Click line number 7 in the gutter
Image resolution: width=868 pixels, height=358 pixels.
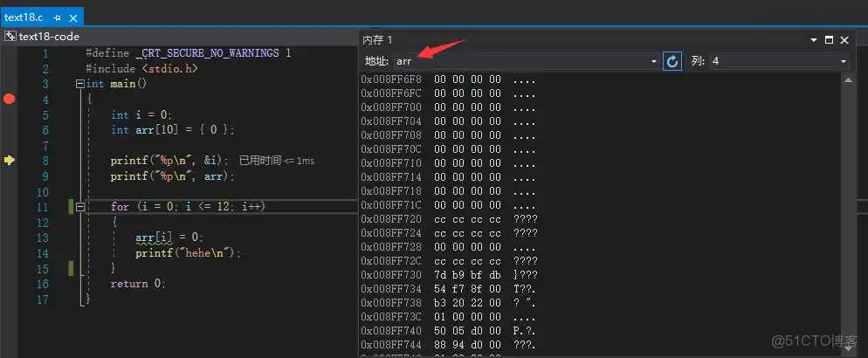[x=45, y=146]
